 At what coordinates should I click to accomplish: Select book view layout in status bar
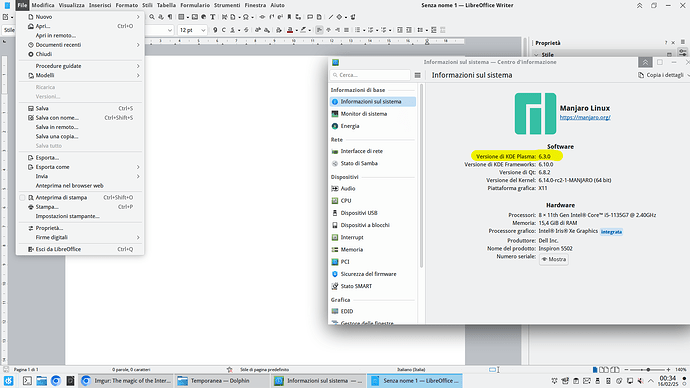click(x=615, y=370)
